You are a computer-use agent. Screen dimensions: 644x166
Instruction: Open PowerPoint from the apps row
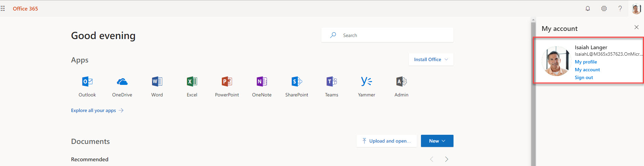227,86
